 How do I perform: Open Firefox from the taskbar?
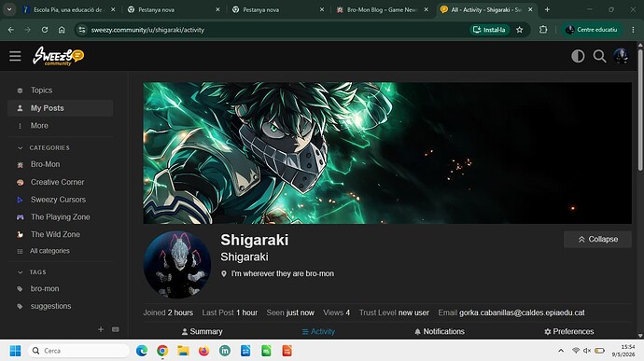203,351
